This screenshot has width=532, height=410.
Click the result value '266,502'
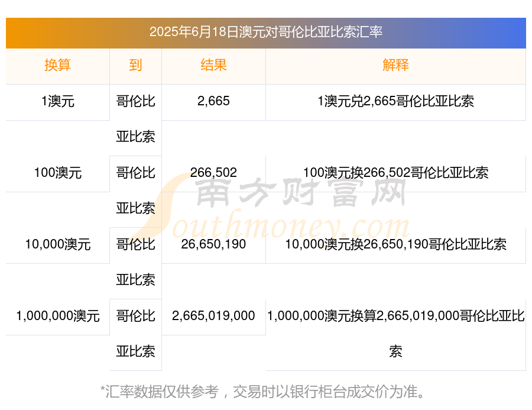coord(213,173)
